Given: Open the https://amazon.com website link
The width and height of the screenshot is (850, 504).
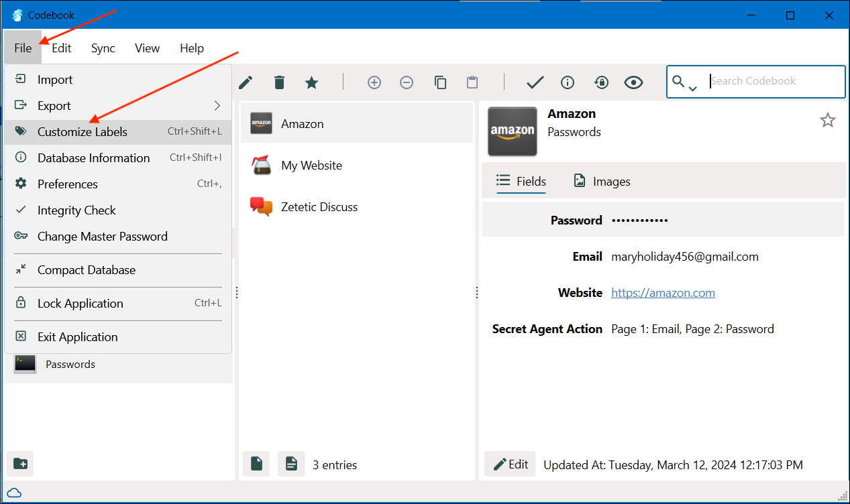Looking at the screenshot, I should click(x=663, y=293).
